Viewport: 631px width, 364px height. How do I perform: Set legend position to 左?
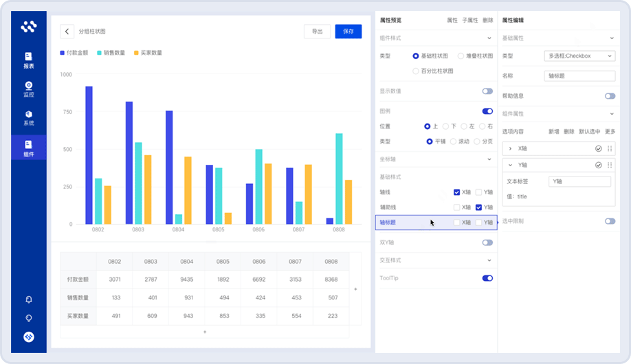pos(463,126)
